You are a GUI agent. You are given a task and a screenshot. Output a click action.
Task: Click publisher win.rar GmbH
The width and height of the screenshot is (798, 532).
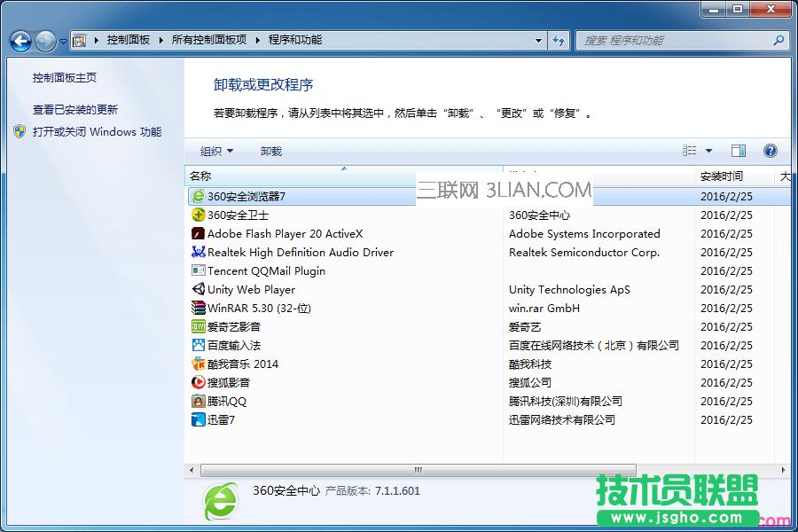coord(544,308)
